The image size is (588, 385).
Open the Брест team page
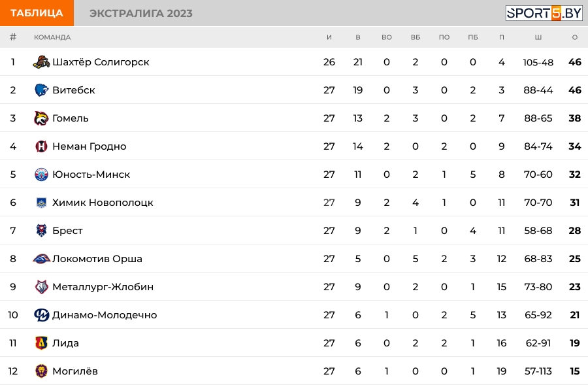[67, 231]
